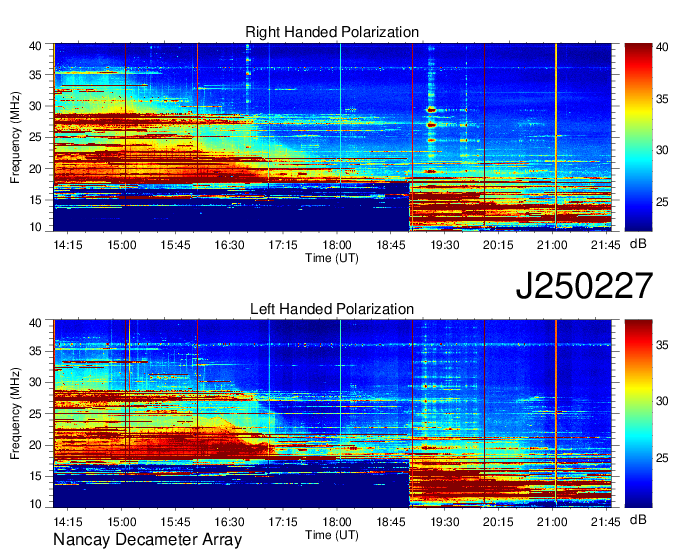Click the 'Time (UT)' label under upper plot
This screenshot has height=552, width=680.
coord(332,258)
